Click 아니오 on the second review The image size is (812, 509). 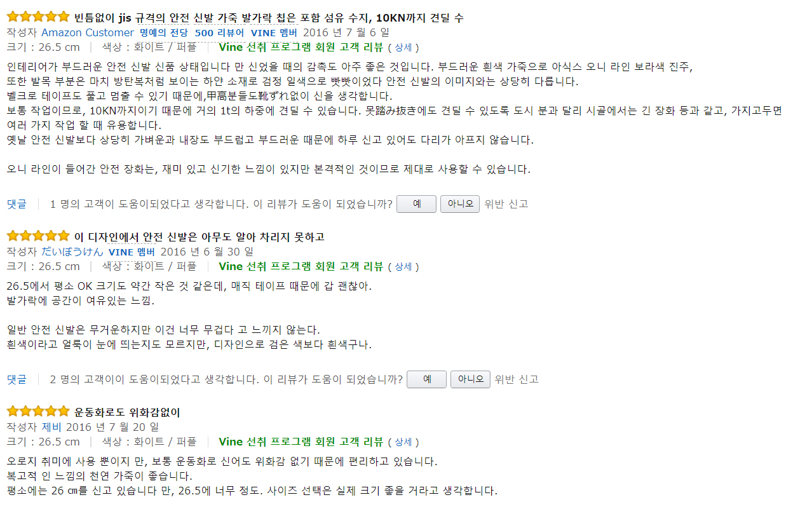470,379
